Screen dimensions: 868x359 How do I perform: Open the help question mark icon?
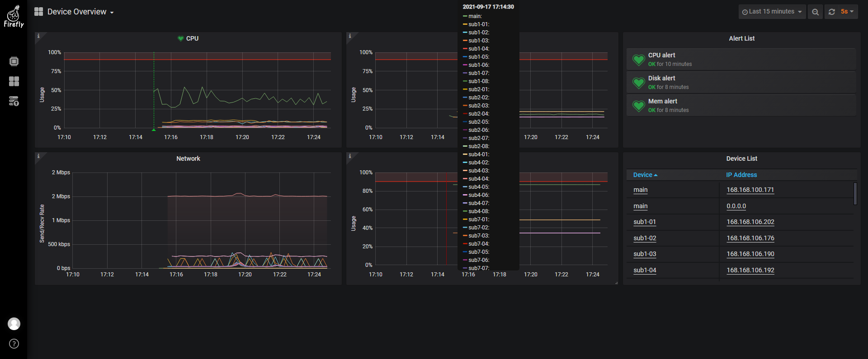14,344
